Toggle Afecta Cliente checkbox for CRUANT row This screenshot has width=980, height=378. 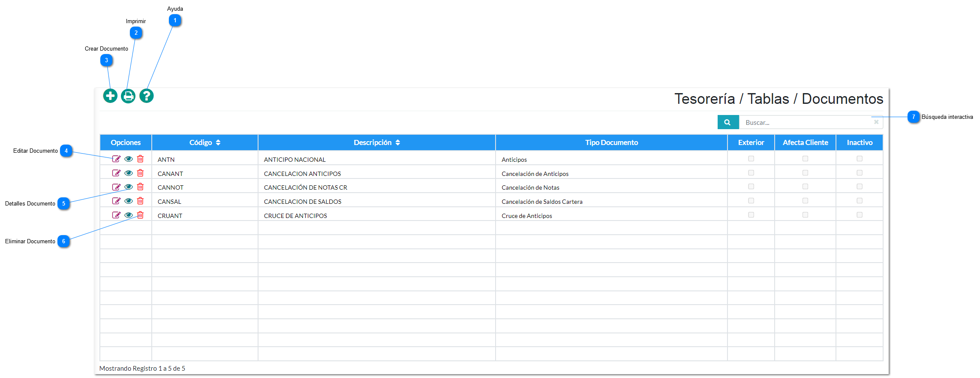[x=805, y=215]
